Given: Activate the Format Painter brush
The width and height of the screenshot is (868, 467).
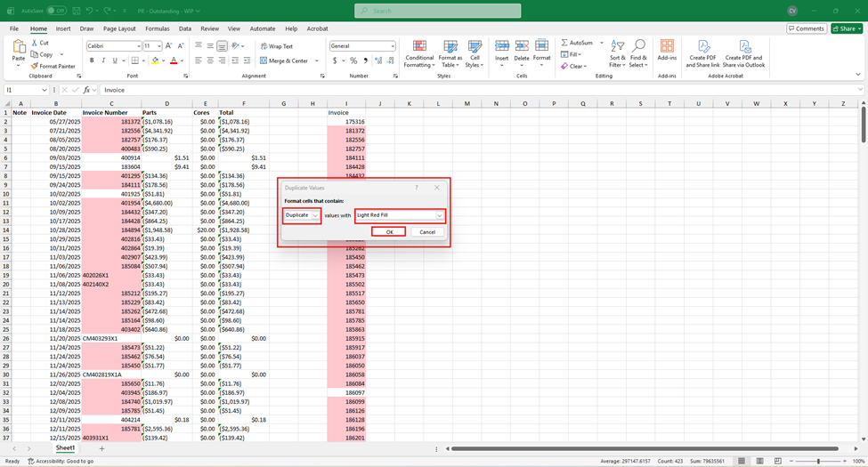Looking at the screenshot, I should [x=35, y=66].
